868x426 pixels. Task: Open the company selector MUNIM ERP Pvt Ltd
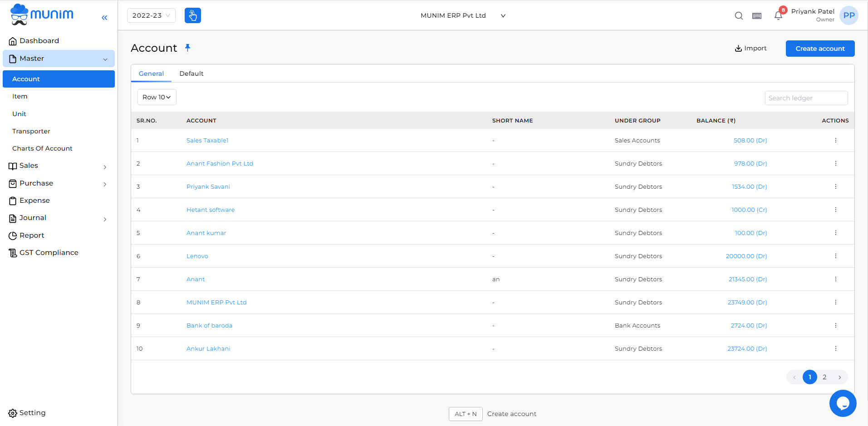pos(463,15)
